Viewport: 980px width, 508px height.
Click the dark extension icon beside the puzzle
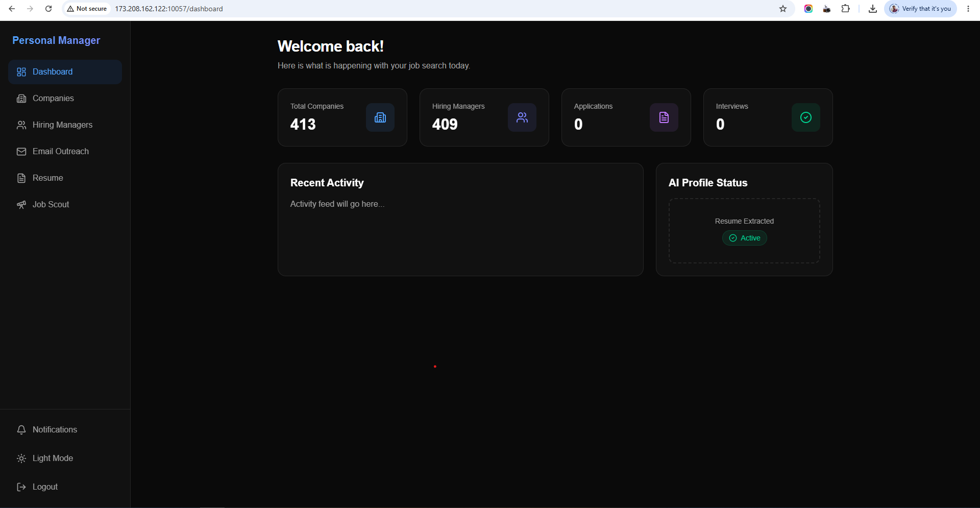pyautogui.click(x=827, y=9)
